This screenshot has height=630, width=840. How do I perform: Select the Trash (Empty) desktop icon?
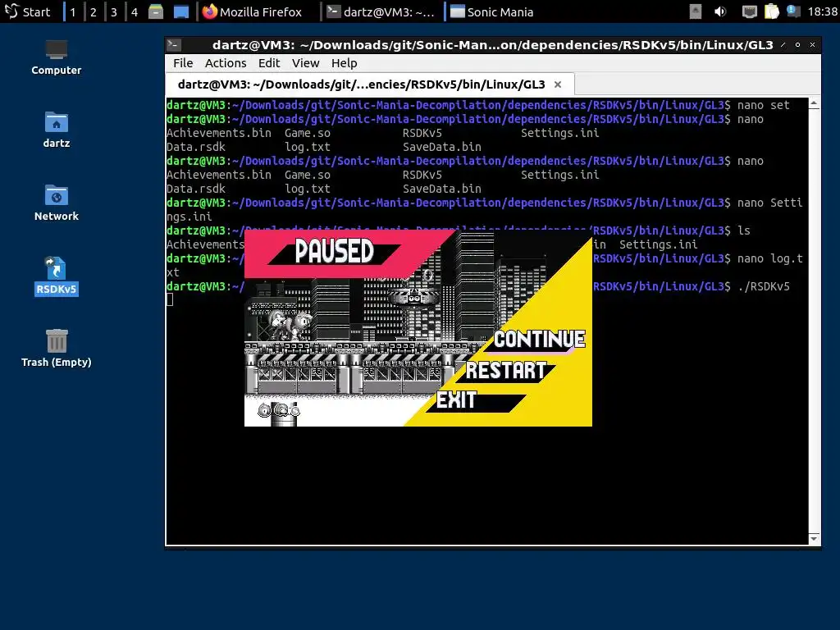pos(57,348)
